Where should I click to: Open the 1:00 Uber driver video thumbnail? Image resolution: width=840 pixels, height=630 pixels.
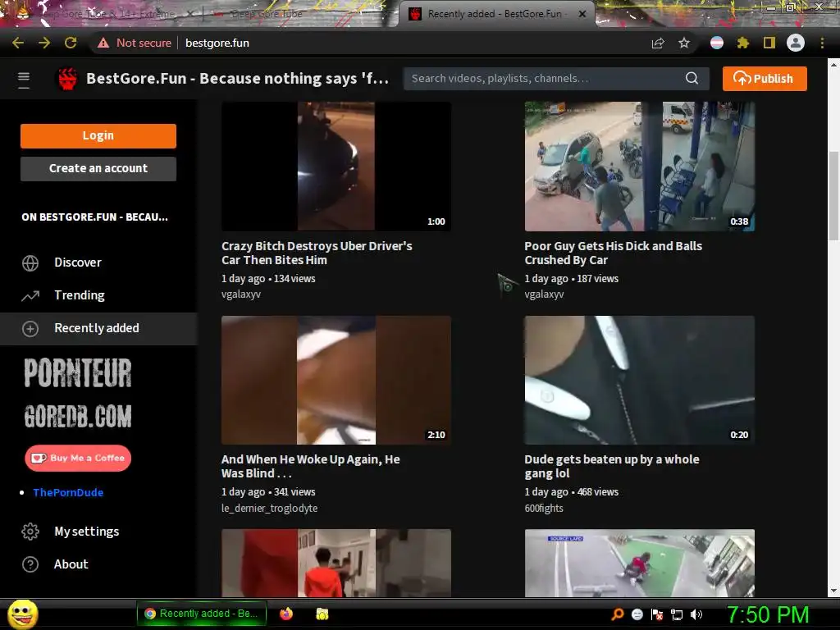tap(336, 166)
